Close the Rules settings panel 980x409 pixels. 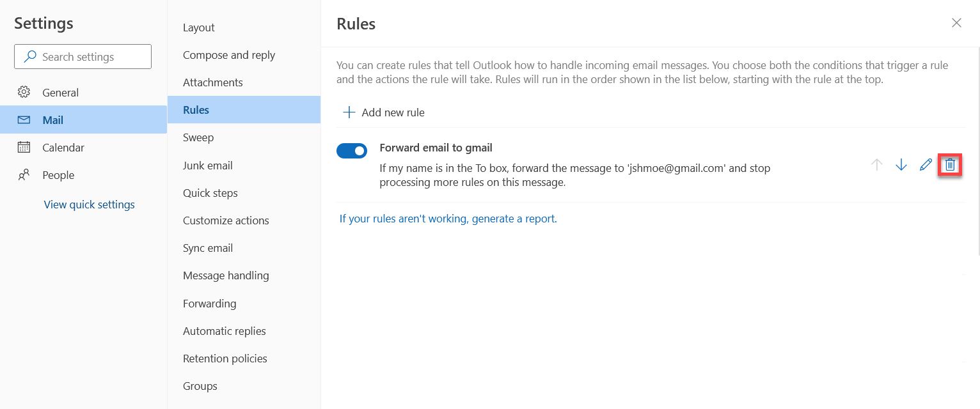[x=956, y=23]
